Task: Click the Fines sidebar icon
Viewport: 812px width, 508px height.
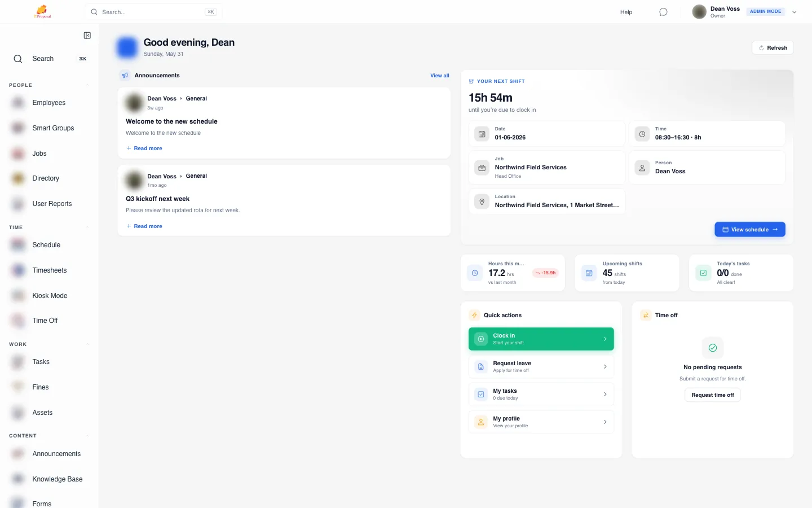Action: pyautogui.click(x=18, y=387)
